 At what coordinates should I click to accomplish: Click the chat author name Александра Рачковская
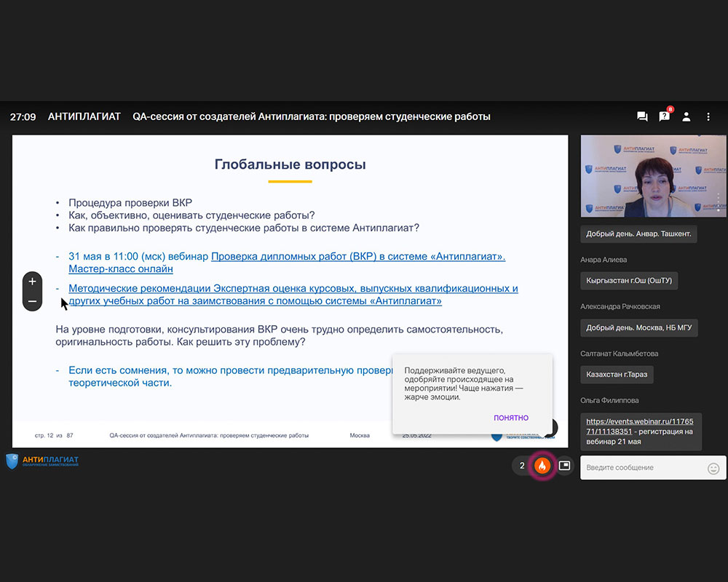pyautogui.click(x=620, y=307)
